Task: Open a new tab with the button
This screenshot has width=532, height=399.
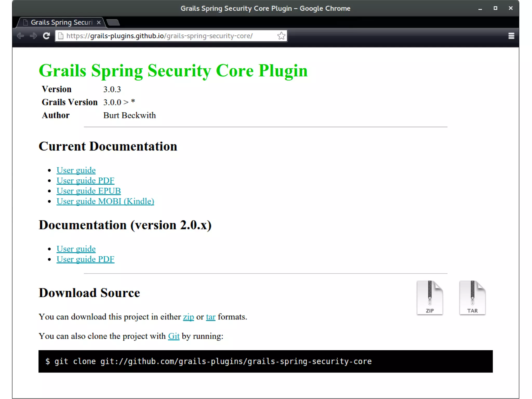Action: tap(113, 23)
